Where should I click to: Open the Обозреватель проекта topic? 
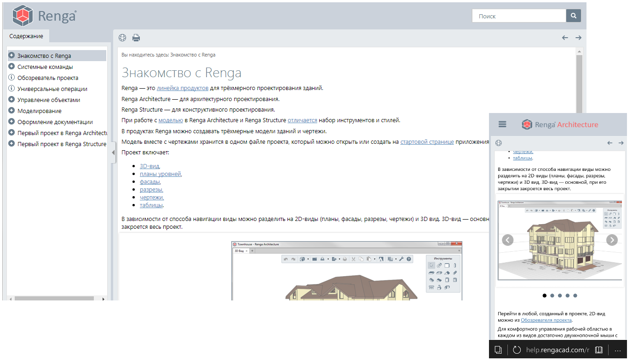[48, 78]
